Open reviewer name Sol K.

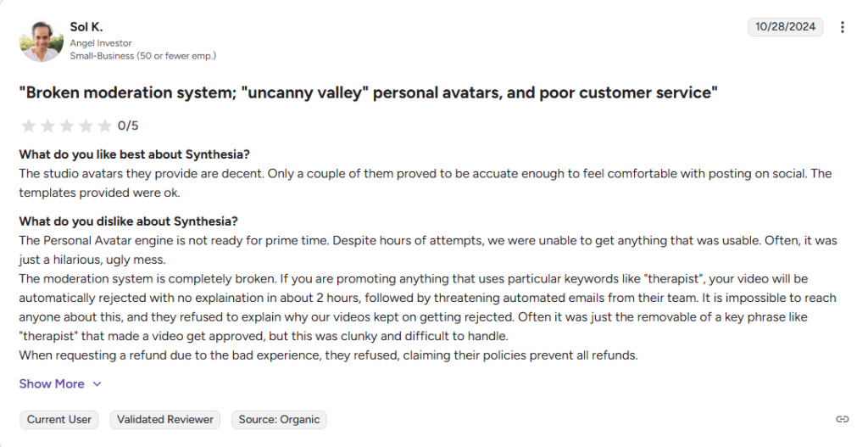[86, 27]
